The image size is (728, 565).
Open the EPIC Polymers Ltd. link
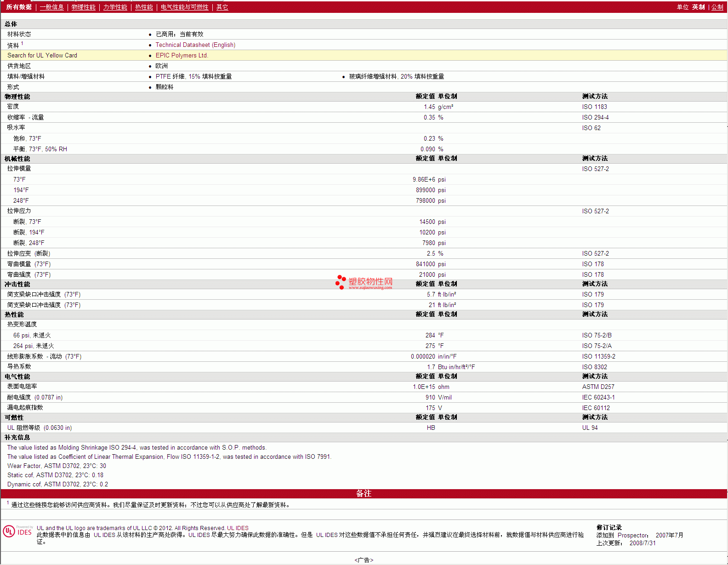tap(182, 56)
